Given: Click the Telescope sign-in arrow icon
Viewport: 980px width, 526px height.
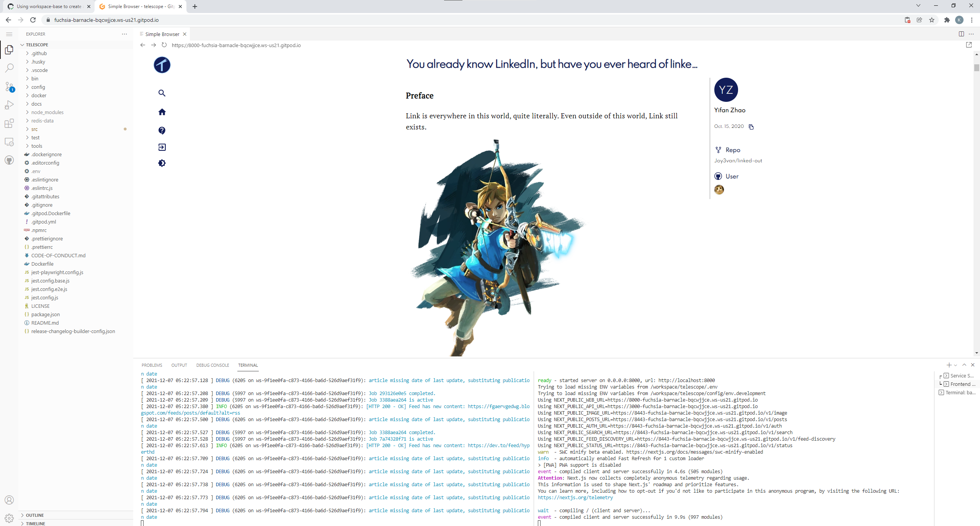Looking at the screenshot, I should [x=162, y=147].
